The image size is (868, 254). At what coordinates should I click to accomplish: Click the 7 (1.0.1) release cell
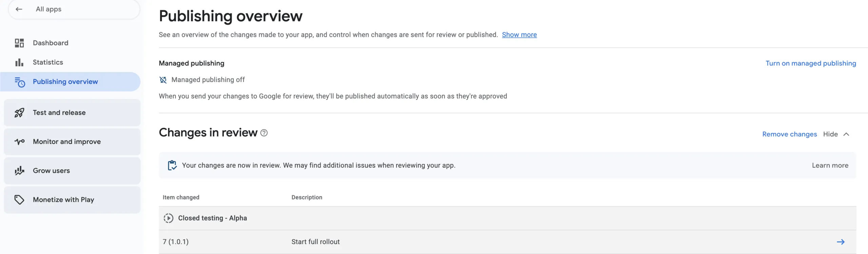[176, 242]
